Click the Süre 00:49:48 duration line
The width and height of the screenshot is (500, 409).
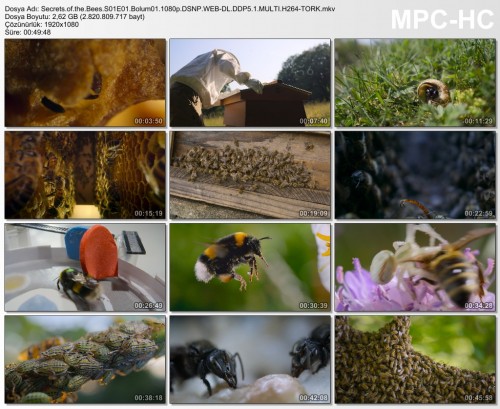click(x=28, y=32)
